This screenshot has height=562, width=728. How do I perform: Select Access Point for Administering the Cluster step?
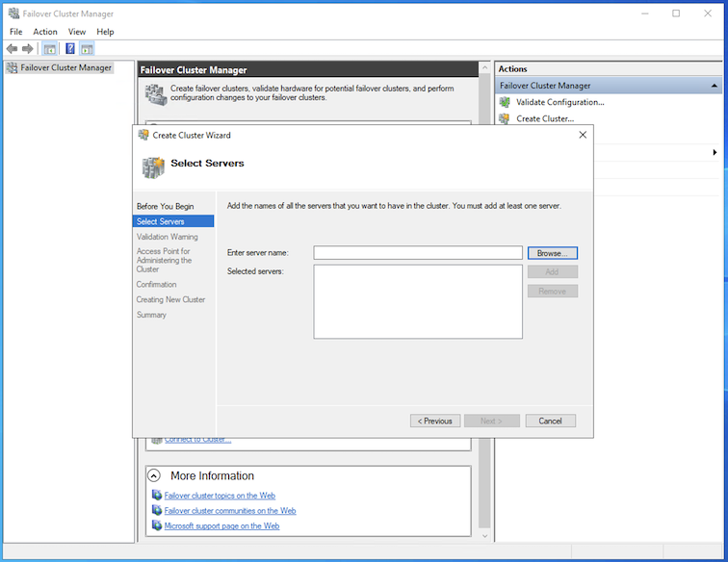coord(164,261)
